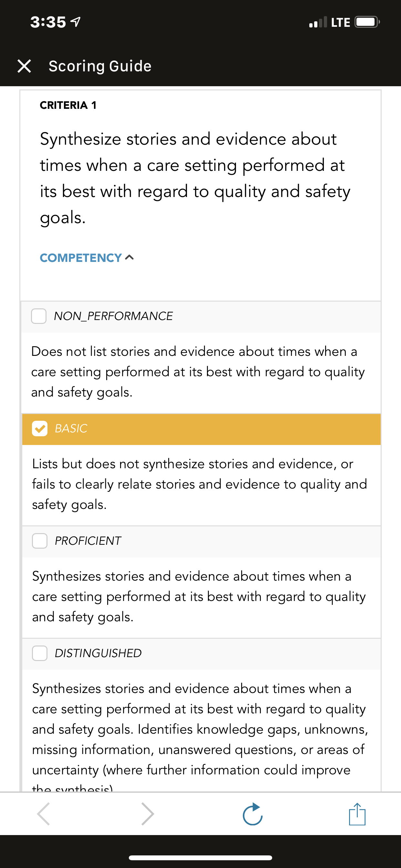This screenshot has width=401, height=868.
Task: Collapse the COMPETENCY section
Action: [87, 258]
